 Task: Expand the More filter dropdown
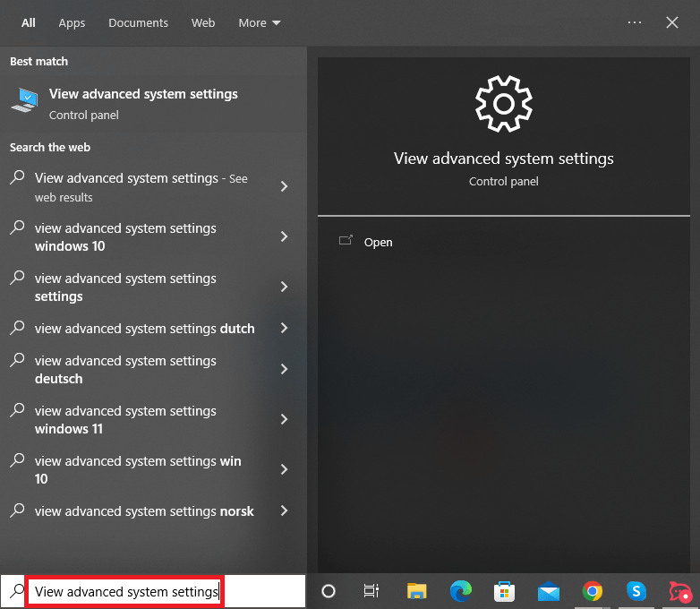(x=259, y=22)
